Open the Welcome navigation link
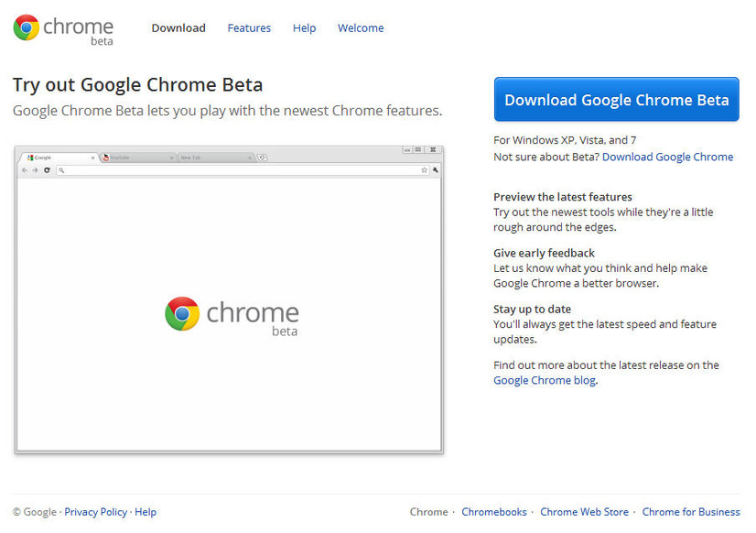756x533 pixels. pos(361,28)
